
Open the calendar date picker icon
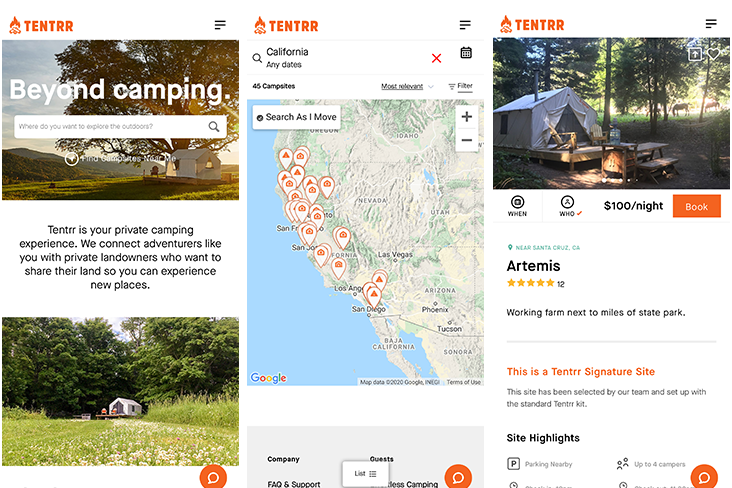(x=466, y=52)
